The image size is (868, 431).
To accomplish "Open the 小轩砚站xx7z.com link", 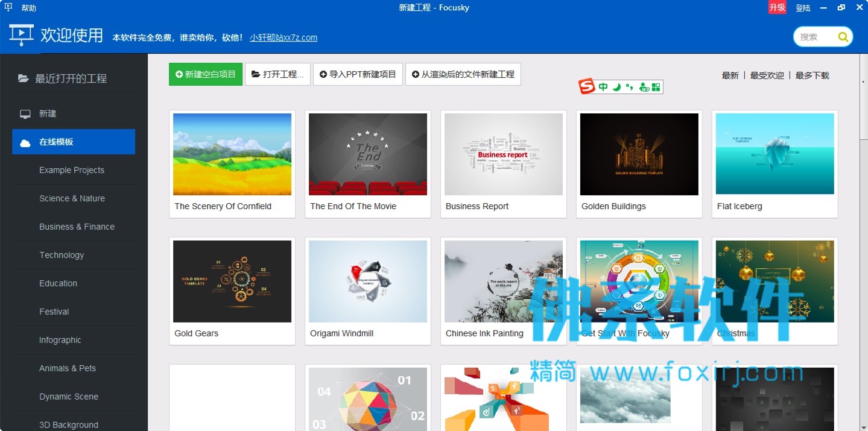I will [x=284, y=37].
